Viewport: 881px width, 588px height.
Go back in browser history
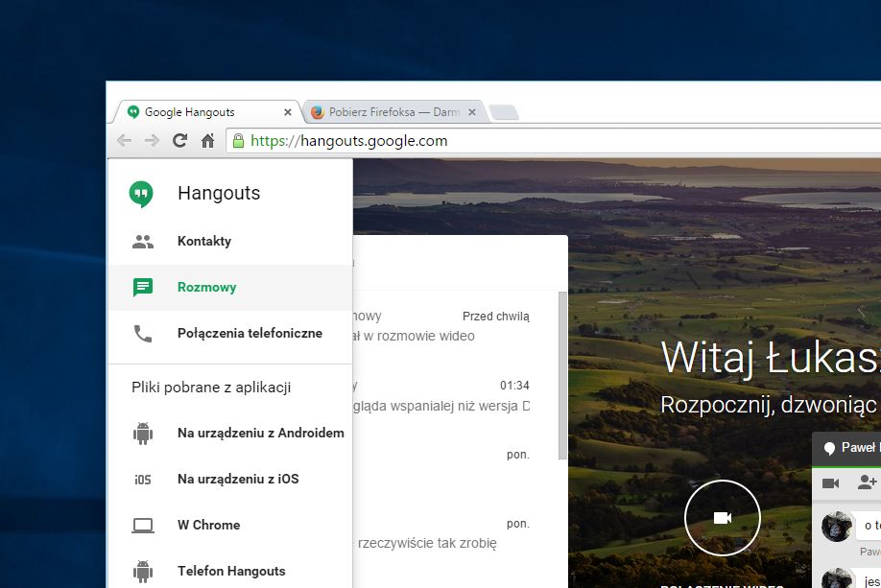(124, 140)
